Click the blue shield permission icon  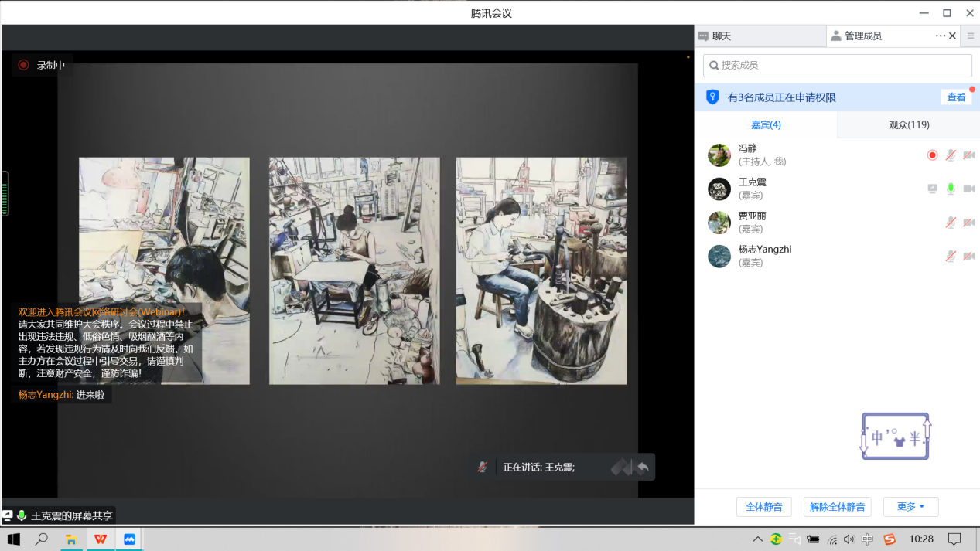(712, 97)
